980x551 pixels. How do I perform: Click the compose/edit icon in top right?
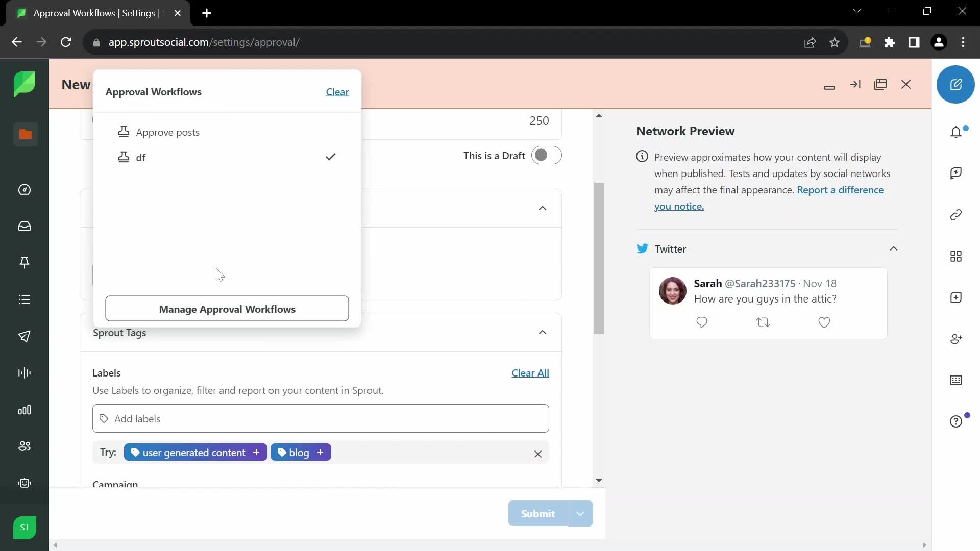(957, 85)
